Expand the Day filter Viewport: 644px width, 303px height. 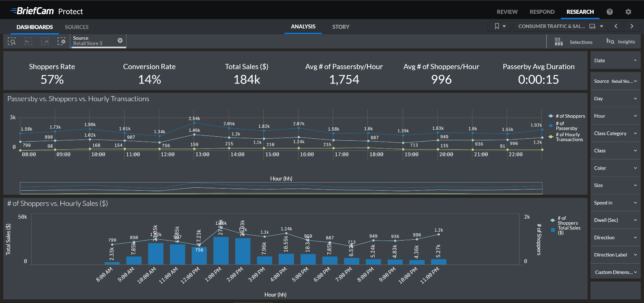tap(615, 99)
